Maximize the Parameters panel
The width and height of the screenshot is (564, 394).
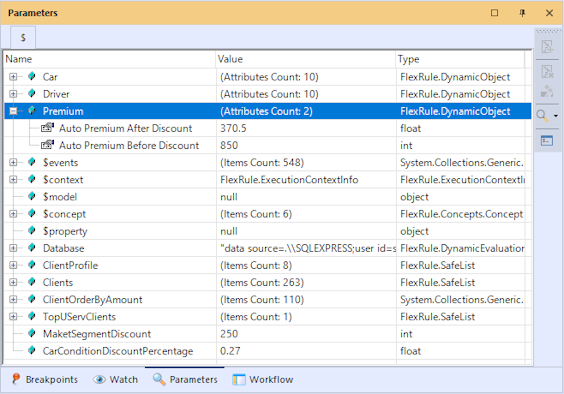pos(495,13)
